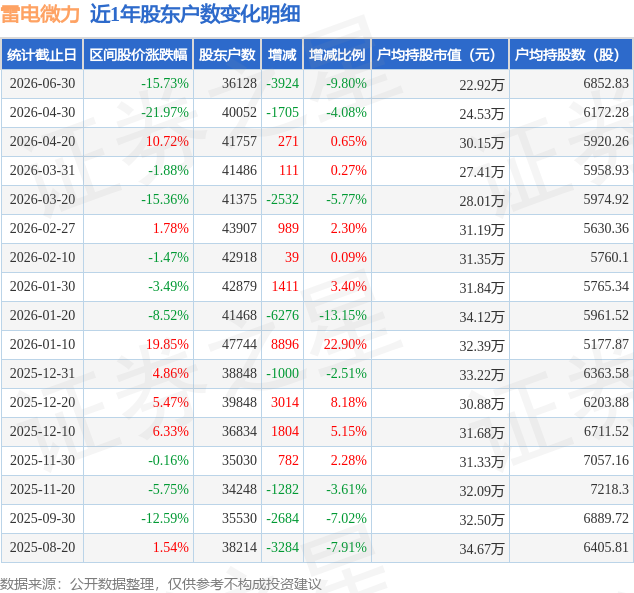Click shareholder count 36128
634x593 pixels.
239,84
